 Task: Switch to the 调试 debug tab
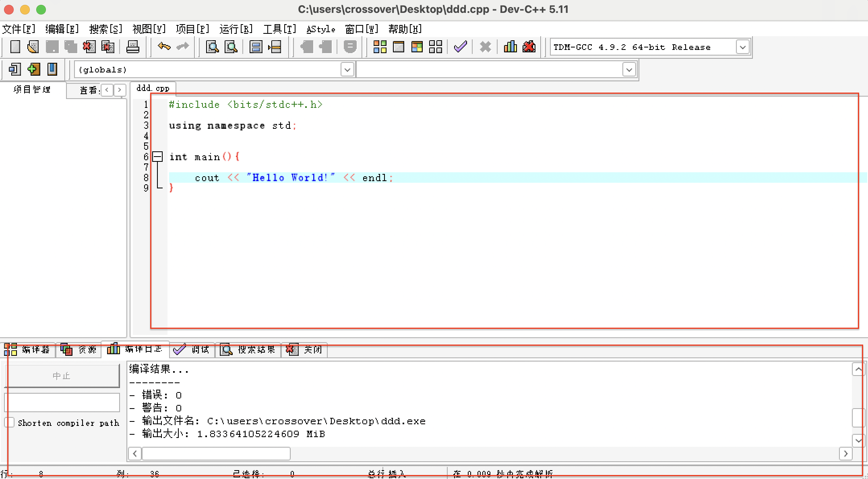192,349
